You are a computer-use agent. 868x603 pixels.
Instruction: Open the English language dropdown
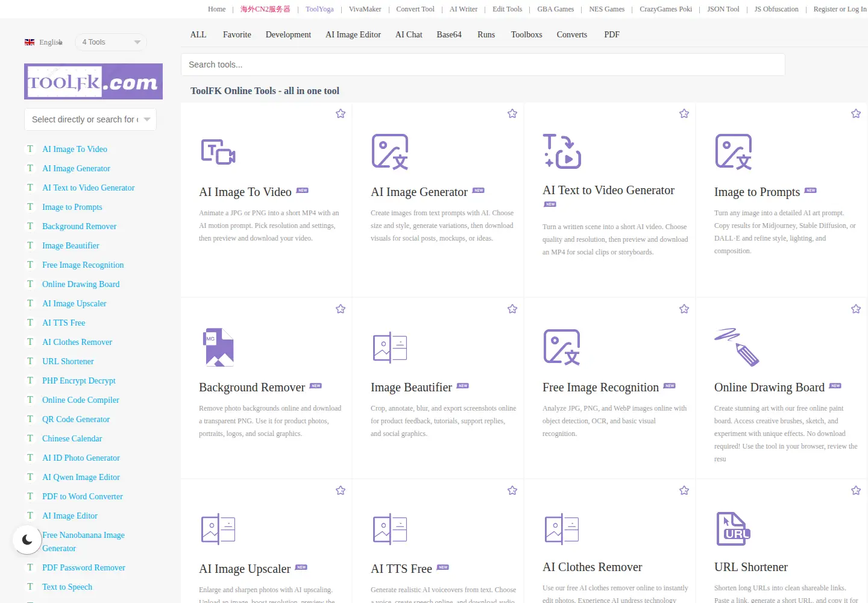click(x=44, y=42)
